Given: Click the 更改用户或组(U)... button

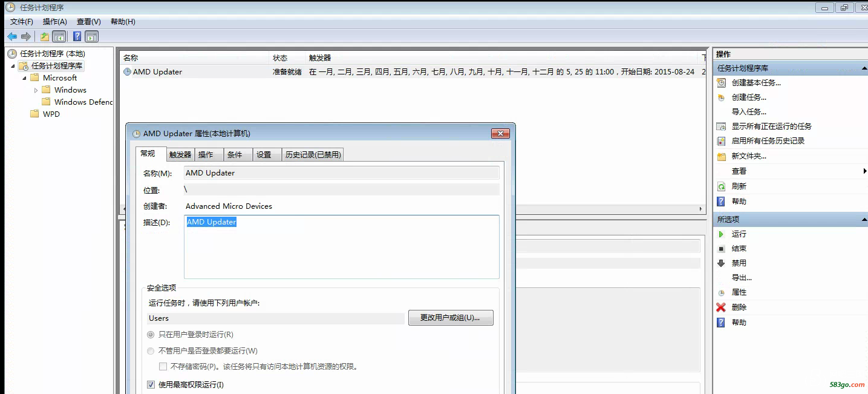Looking at the screenshot, I should pyautogui.click(x=451, y=318).
